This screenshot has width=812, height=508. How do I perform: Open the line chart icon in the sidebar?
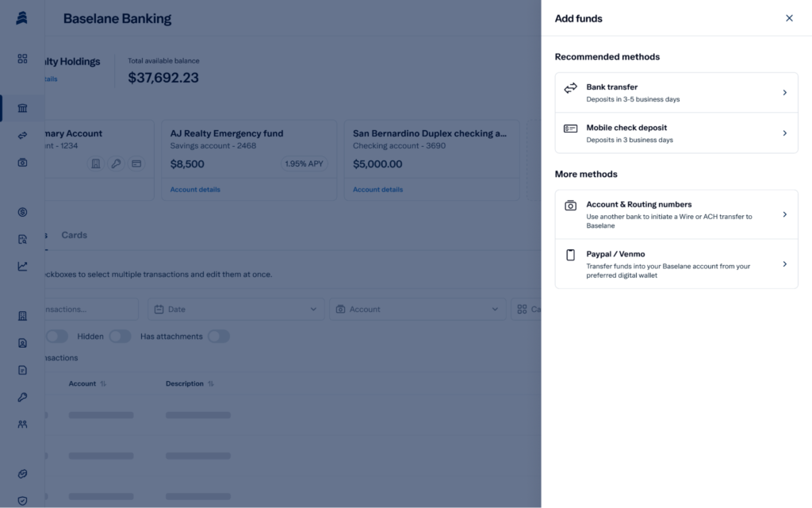[22, 266]
